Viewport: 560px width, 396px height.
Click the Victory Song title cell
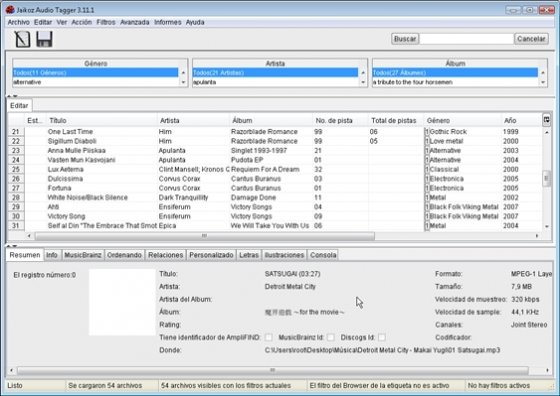point(102,216)
